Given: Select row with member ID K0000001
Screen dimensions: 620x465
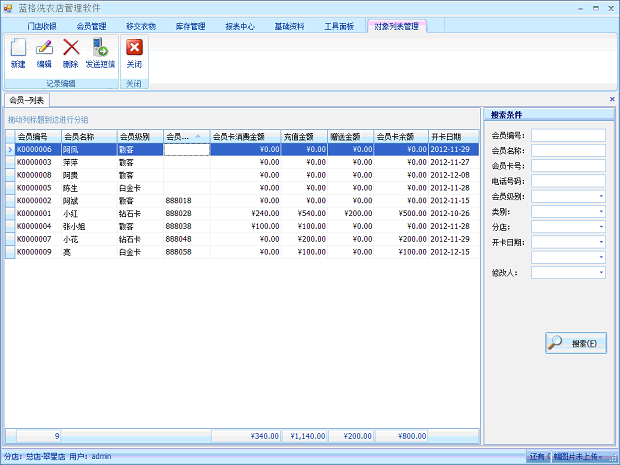Looking at the screenshot, I should pyautogui.click(x=242, y=214).
